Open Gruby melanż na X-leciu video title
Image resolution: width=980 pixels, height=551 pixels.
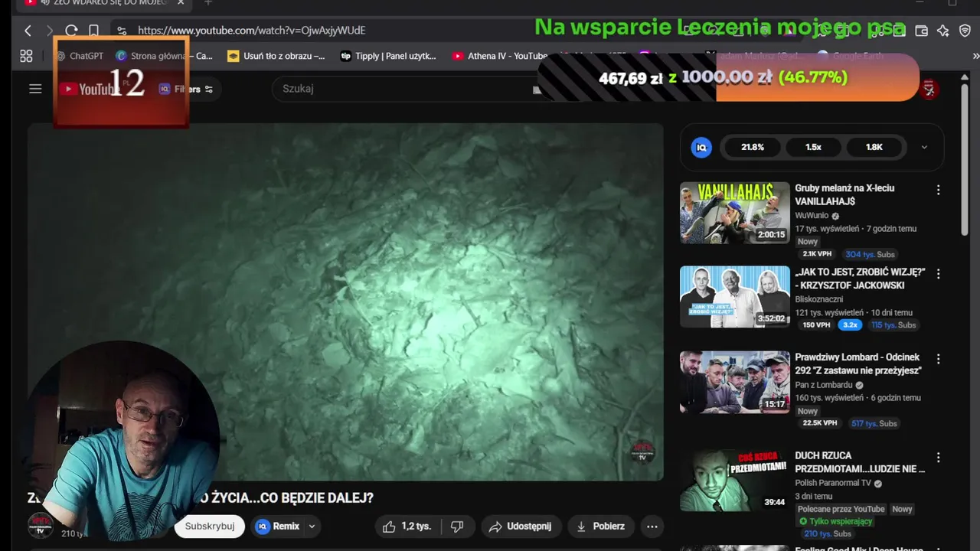(844, 195)
